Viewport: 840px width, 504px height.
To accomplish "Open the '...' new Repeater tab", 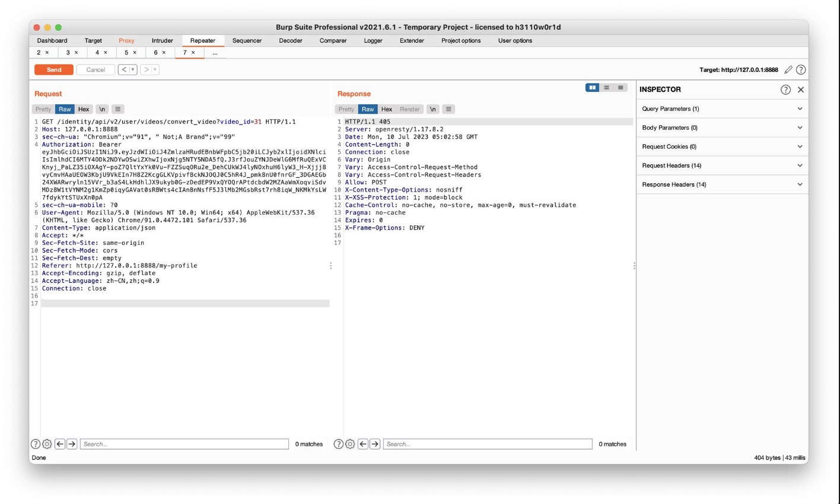I will (x=215, y=53).
